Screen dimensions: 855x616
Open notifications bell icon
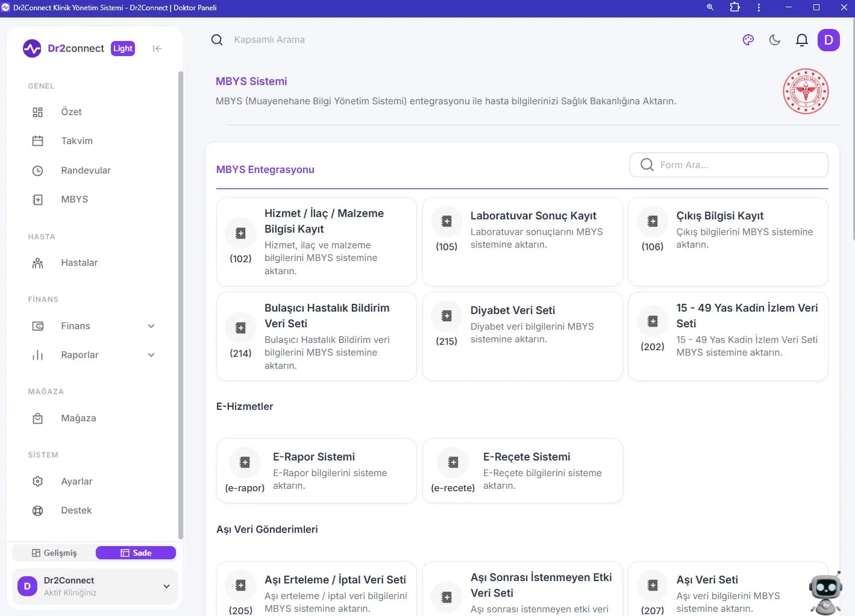[801, 40]
